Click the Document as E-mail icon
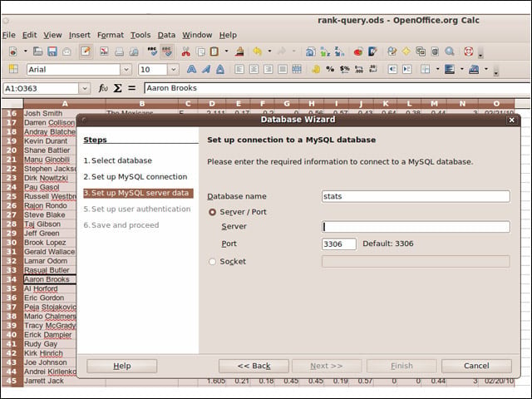Image resolution: width=532 pixels, height=399 pixels. pyautogui.click(x=66, y=52)
